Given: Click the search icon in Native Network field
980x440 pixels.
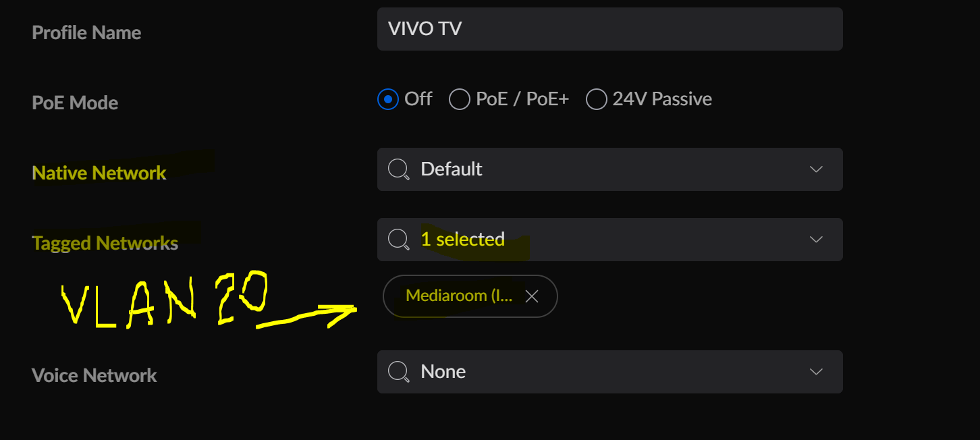Looking at the screenshot, I should click(399, 169).
